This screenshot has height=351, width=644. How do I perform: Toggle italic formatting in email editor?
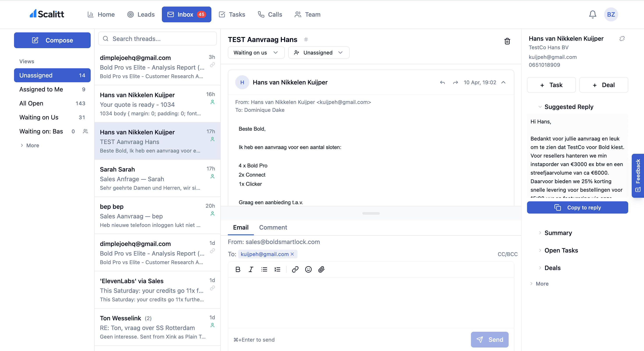pos(251,269)
